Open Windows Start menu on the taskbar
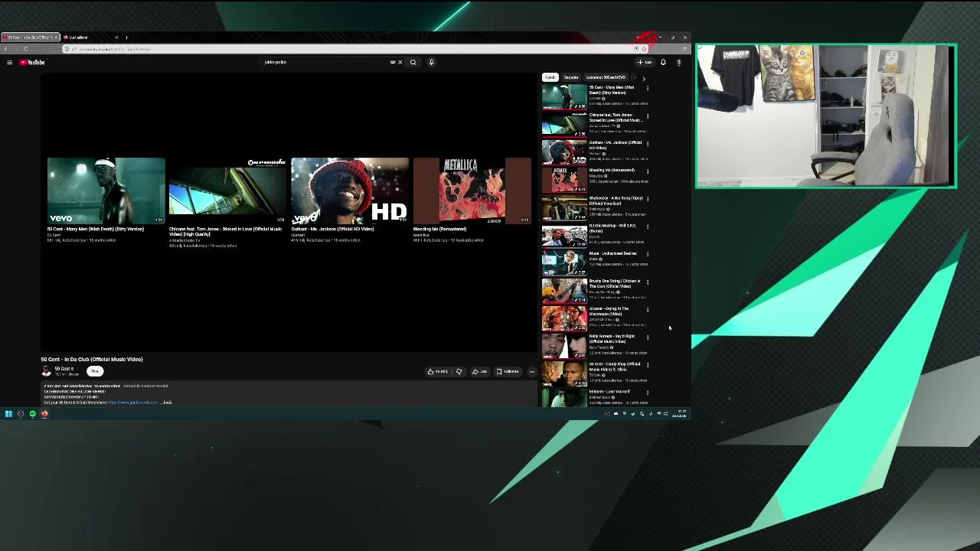 [x=8, y=414]
